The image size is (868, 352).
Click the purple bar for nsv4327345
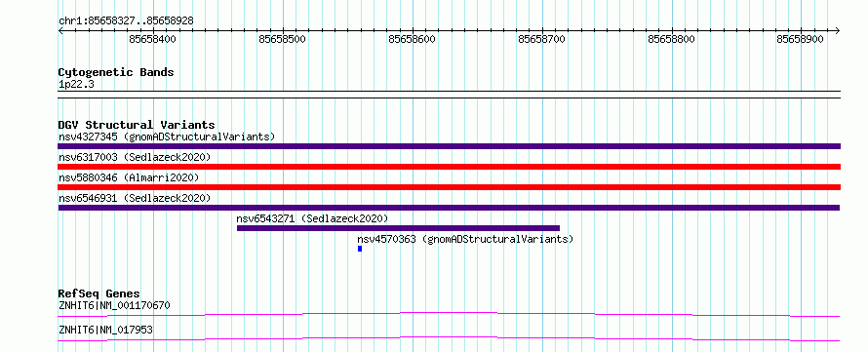[x=449, y=146]
